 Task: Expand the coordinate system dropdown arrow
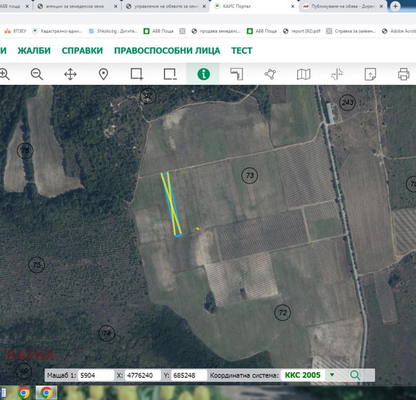[x=332, y=375]
